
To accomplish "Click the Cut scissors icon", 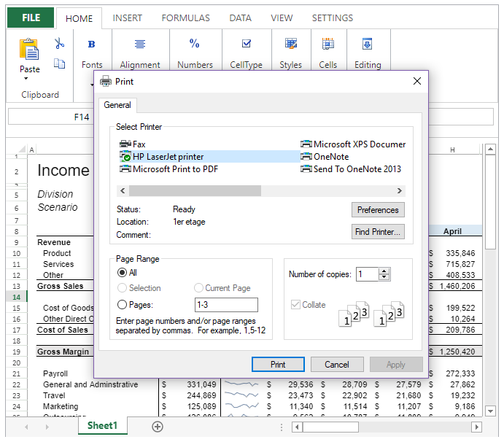I will (60, 44).
